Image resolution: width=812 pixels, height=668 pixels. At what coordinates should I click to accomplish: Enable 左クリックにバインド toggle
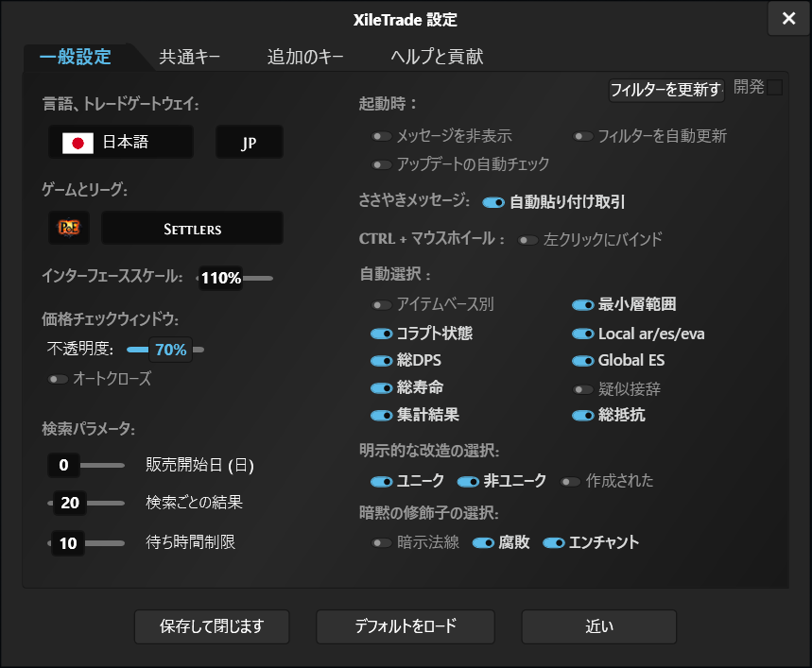pos(528,240)
